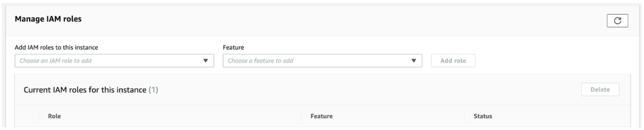This screenshot has height=130, width=644.
Task: Sort by the Feature column header
Action: [321, 116]
